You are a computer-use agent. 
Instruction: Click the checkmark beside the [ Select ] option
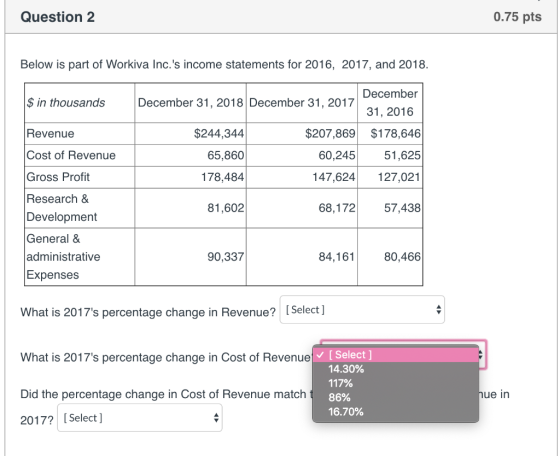(x=320, y=355)
